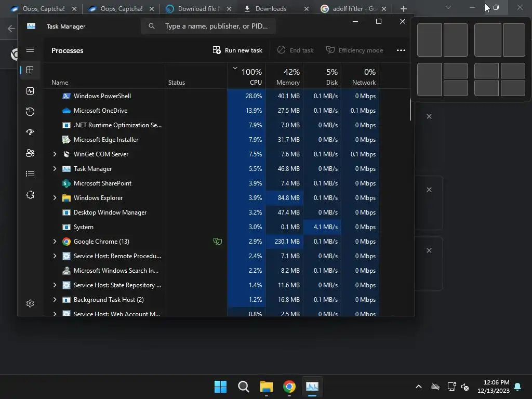Click the Microsoft SharePoint process icon
The height and width of the screenshot is (399, 532).
pyautogui.click(x=66, y=183)
